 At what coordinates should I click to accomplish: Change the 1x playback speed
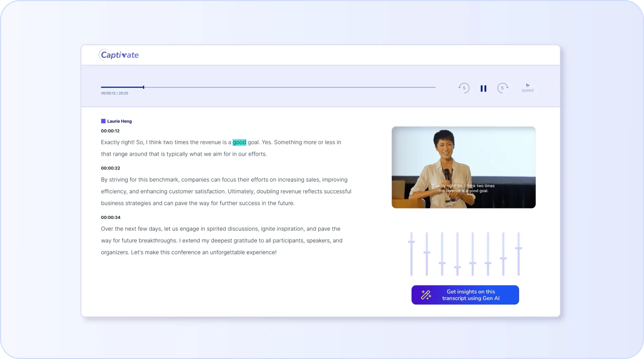[x=527, y=88]
